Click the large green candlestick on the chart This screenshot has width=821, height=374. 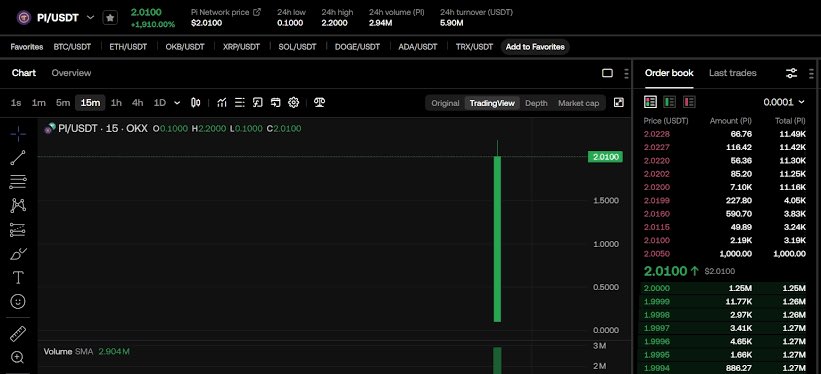coord(497,239)
